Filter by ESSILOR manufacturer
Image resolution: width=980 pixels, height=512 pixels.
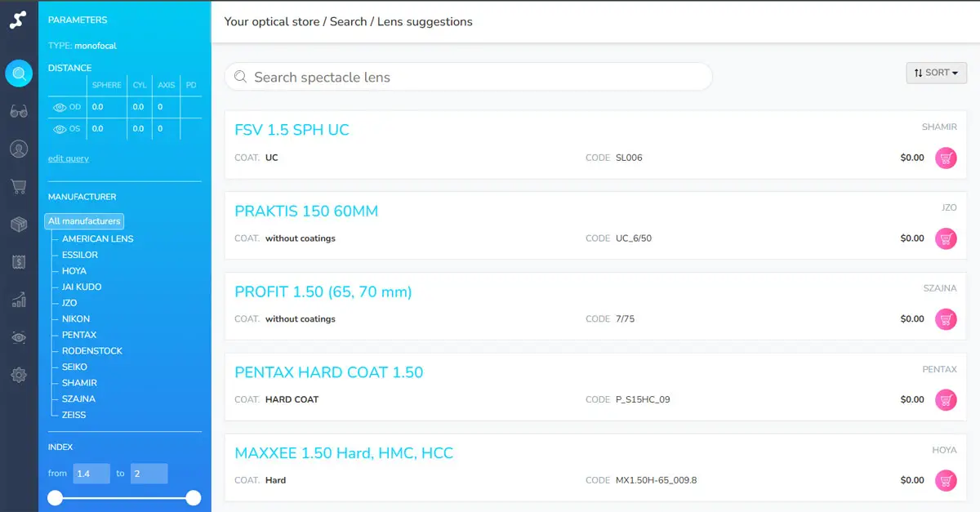point(80,255)
